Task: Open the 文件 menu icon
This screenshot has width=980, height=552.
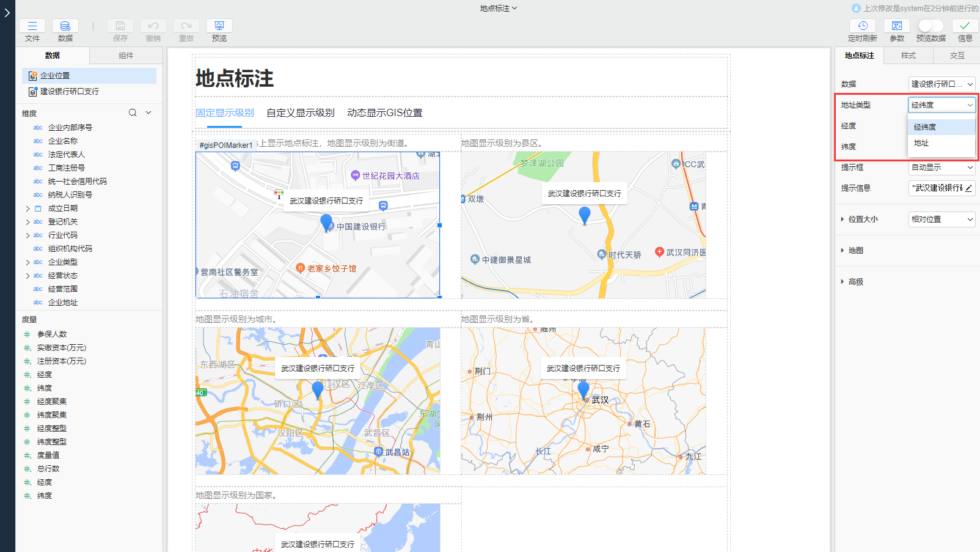Action: coord(32,26)
